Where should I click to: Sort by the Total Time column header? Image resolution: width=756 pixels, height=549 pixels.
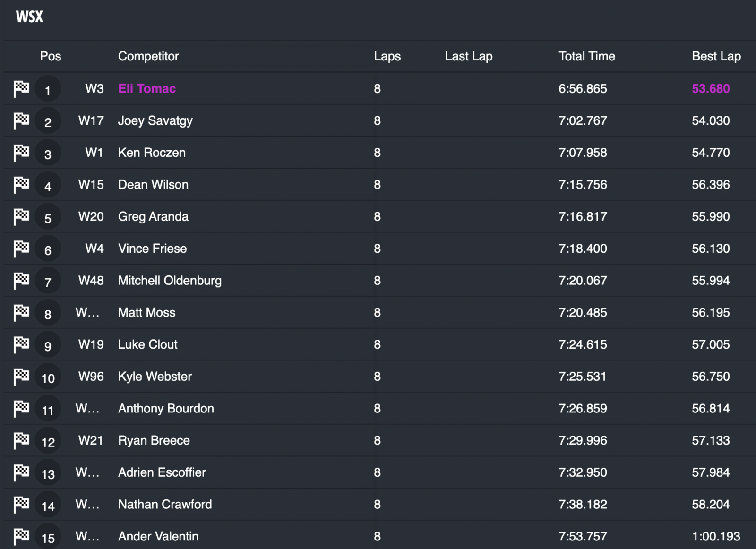[x=586, y=56]
